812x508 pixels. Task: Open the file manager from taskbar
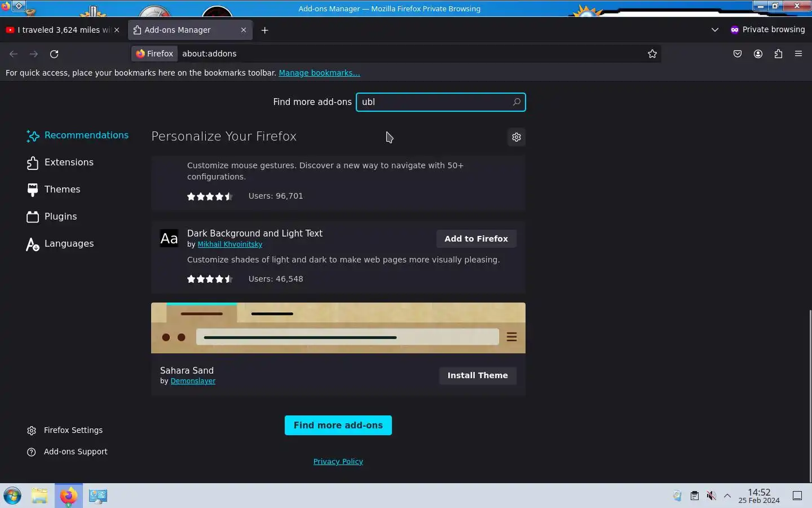coord(39,496)
